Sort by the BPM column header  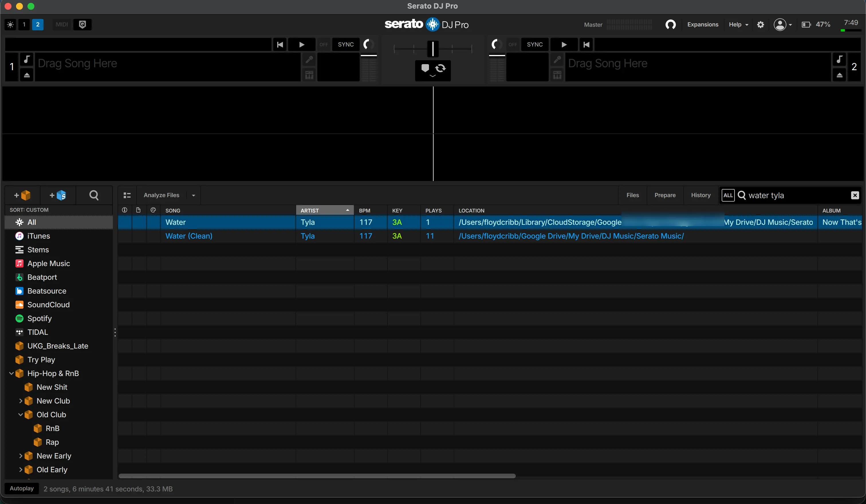[x=371, y=210]
